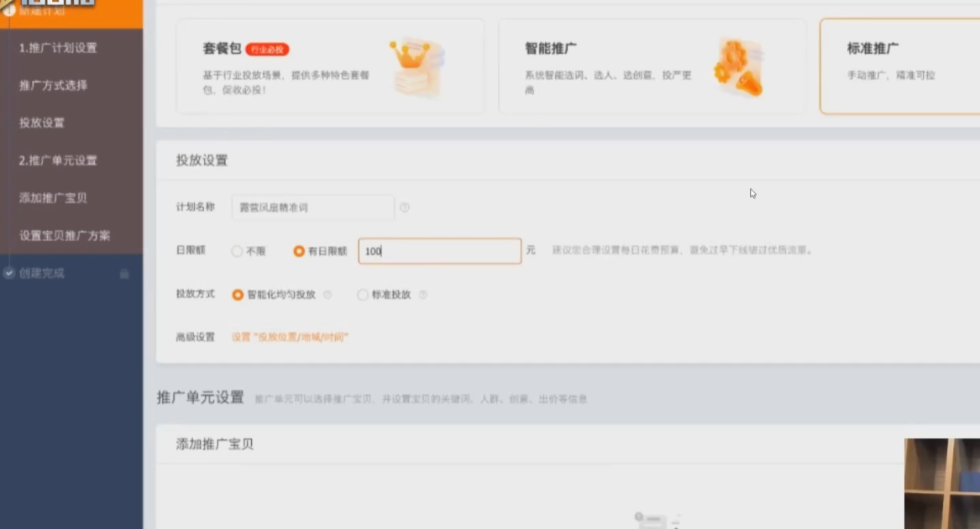Click the gear megaphone icon on 智能推广 card

pos(737,67)
